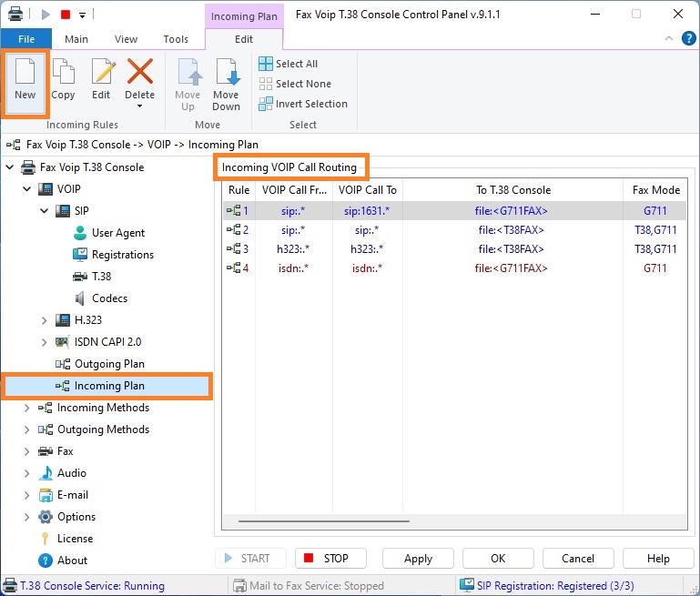Image resolution: width=700 pixels, height=596 pixels.
Task: Click Invert Selection in the ribbon
Action: click(303, 104)
